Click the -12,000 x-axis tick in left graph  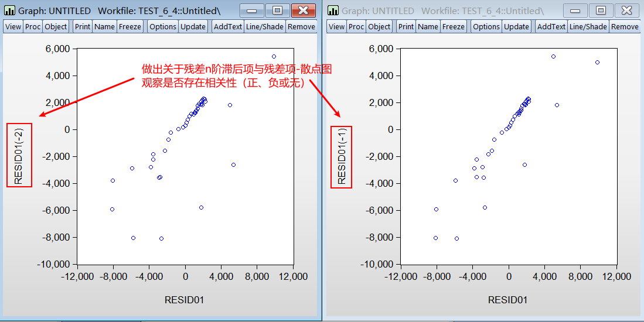point(77,277)
